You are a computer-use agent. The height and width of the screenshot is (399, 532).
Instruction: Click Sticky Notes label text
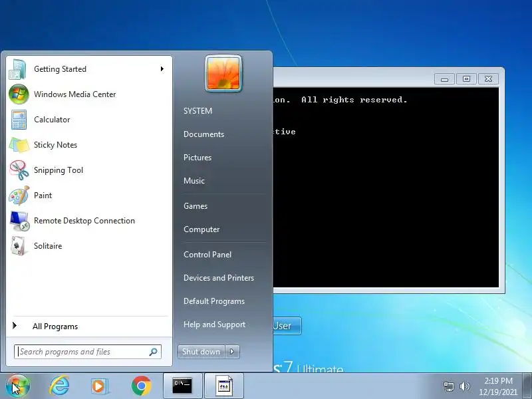point(56,145)
